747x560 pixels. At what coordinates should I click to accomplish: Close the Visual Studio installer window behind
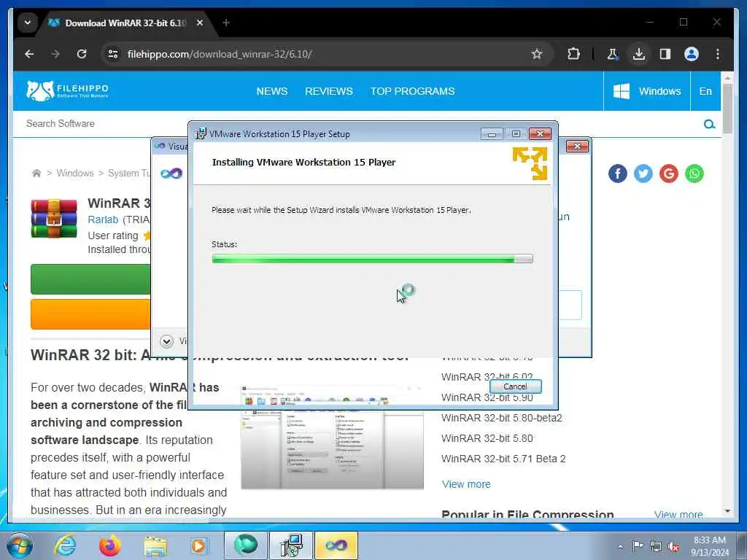[x=577, y=146]
